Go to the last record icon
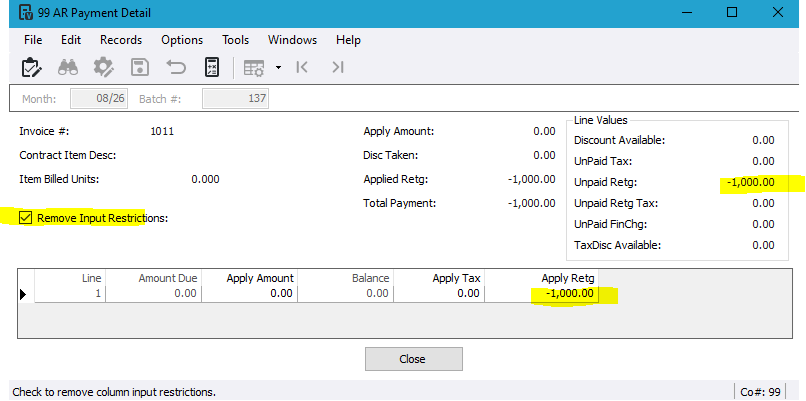Viewport: 806px width, 401px height. 337,67
